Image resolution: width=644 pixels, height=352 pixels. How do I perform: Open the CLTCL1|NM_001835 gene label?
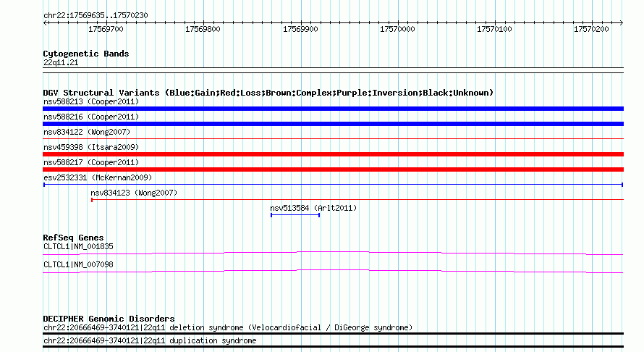[x=78, y=247]
